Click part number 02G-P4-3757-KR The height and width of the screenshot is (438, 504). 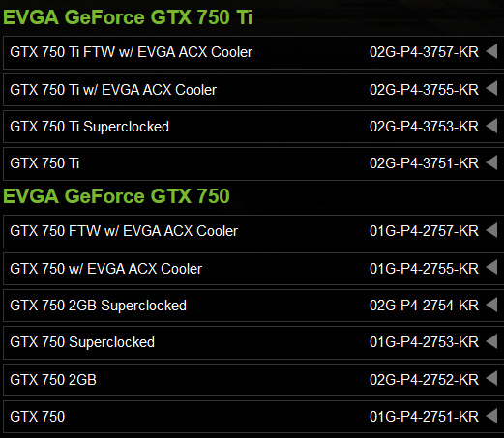point(424,52)
